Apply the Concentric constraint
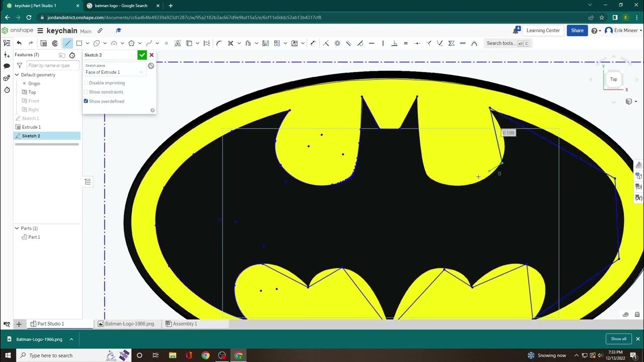644x362 pixels. (x=337, y=43)
